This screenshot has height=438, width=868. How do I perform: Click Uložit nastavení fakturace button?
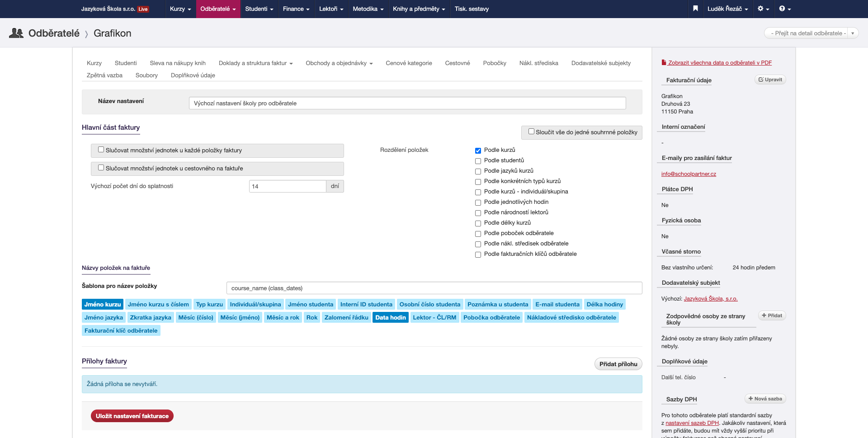(x=132, y=416)
